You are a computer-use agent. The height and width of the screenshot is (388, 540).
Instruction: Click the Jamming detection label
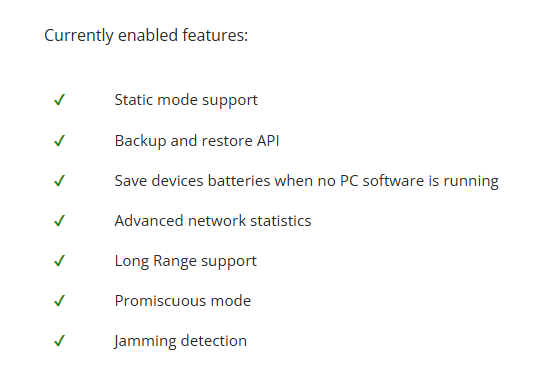(180, 342)
